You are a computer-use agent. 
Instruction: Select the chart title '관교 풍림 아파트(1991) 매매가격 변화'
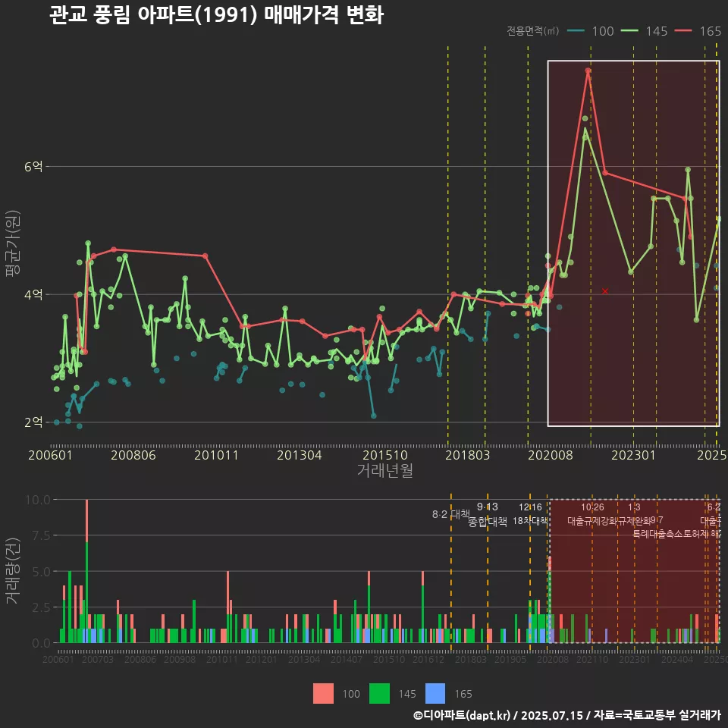(216, 14)
